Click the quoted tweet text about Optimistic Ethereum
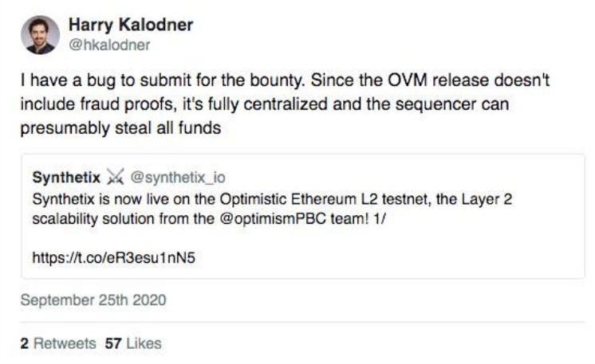This screenshot has width=595, height=364. click(x=272, y=209)
